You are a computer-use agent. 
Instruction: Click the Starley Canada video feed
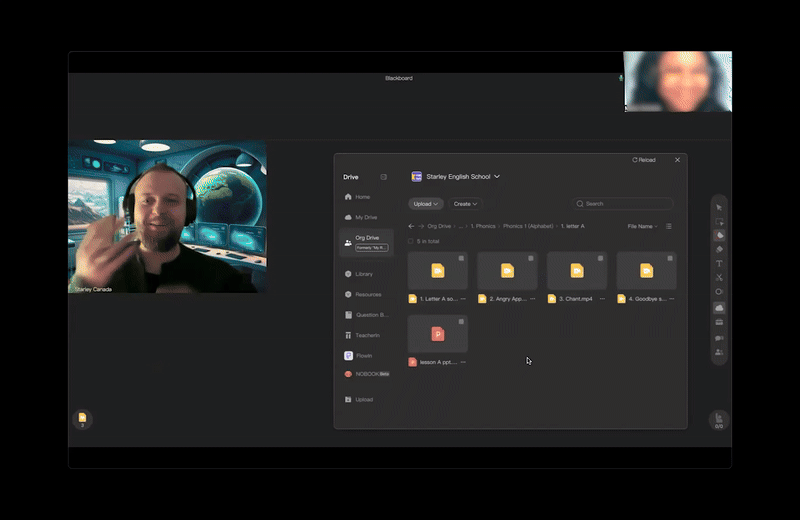pos(167,216)
